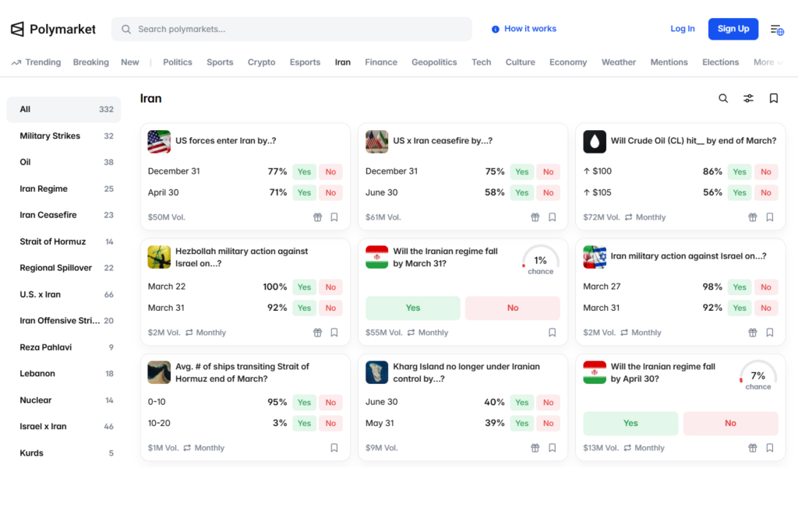Bookmark the US forces enter Iran market
Viewport: 798px width, 532px height.
334,217
